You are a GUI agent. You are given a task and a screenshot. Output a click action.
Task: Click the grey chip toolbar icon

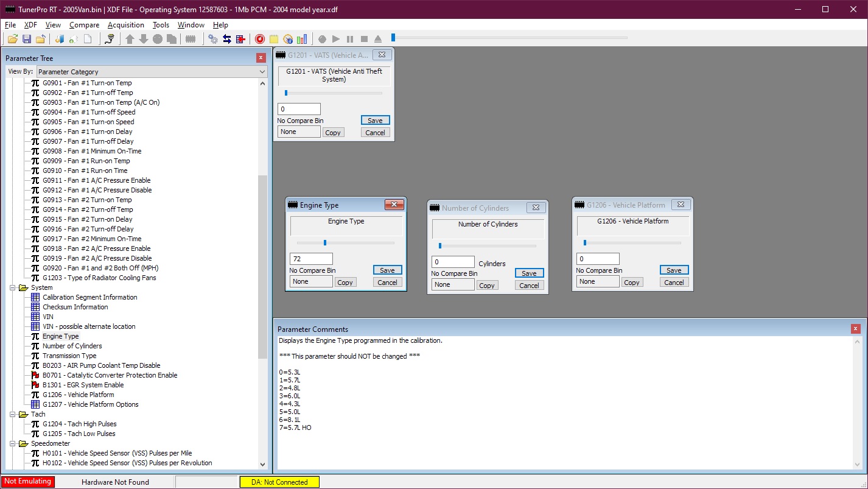coord(191,39)
